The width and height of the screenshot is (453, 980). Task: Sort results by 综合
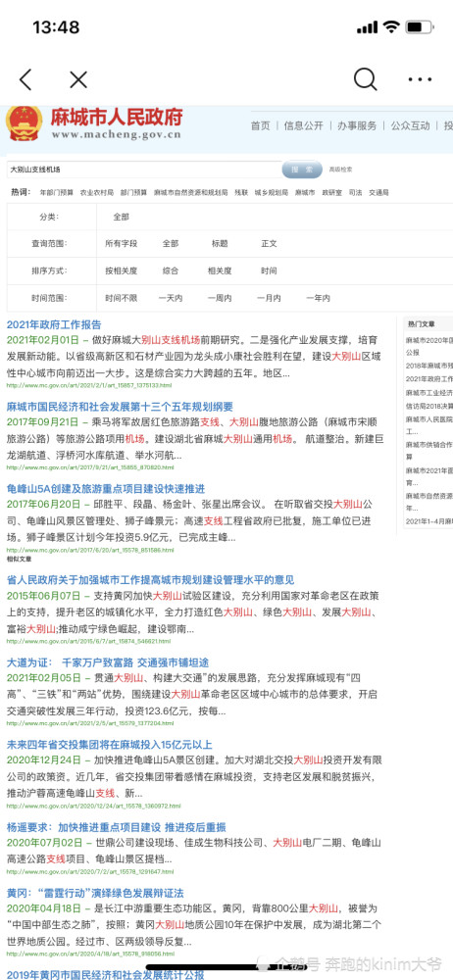(171, 270)
